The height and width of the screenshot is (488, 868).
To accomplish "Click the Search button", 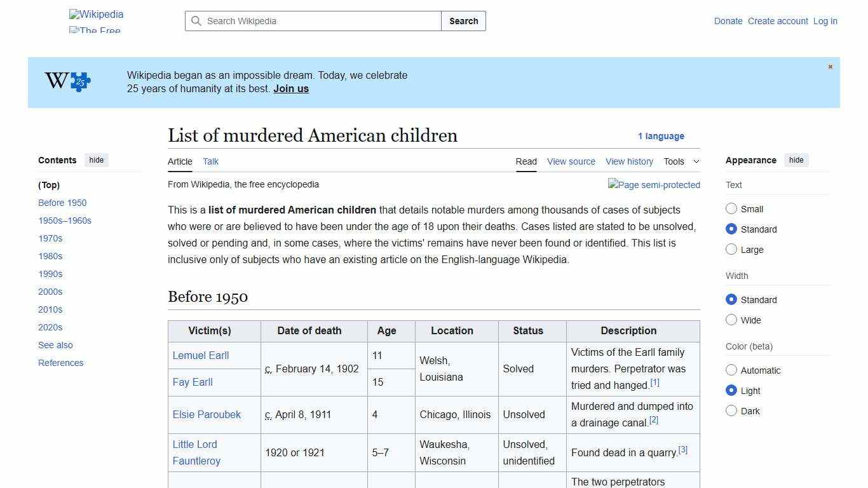I will [463, 21].
